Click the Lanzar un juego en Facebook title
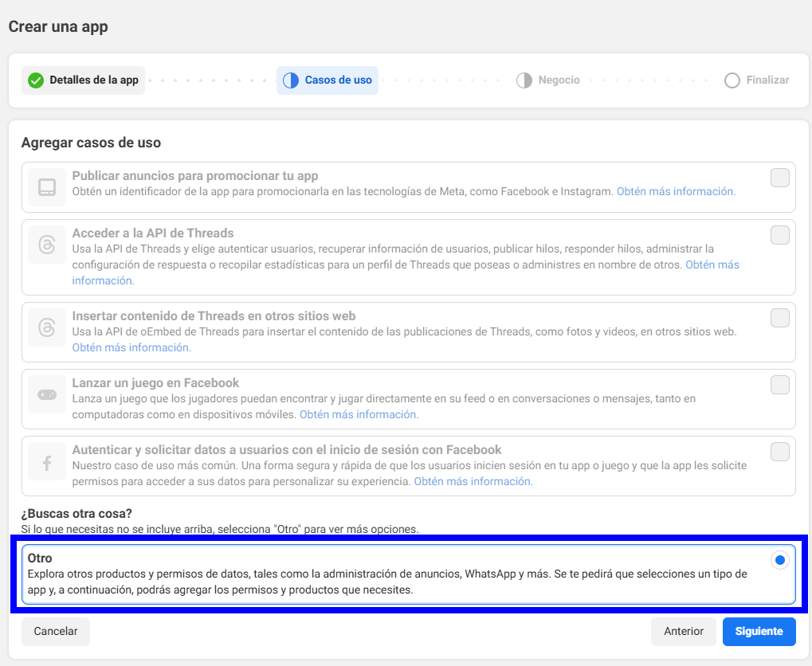 tap(155, 382)
